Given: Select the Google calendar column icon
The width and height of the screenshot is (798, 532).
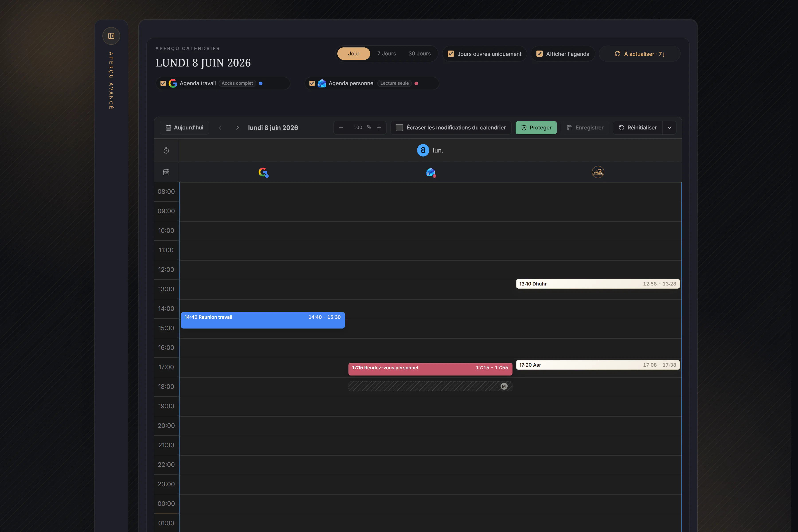Looking at the screenshot, I should tap(263, 172).
